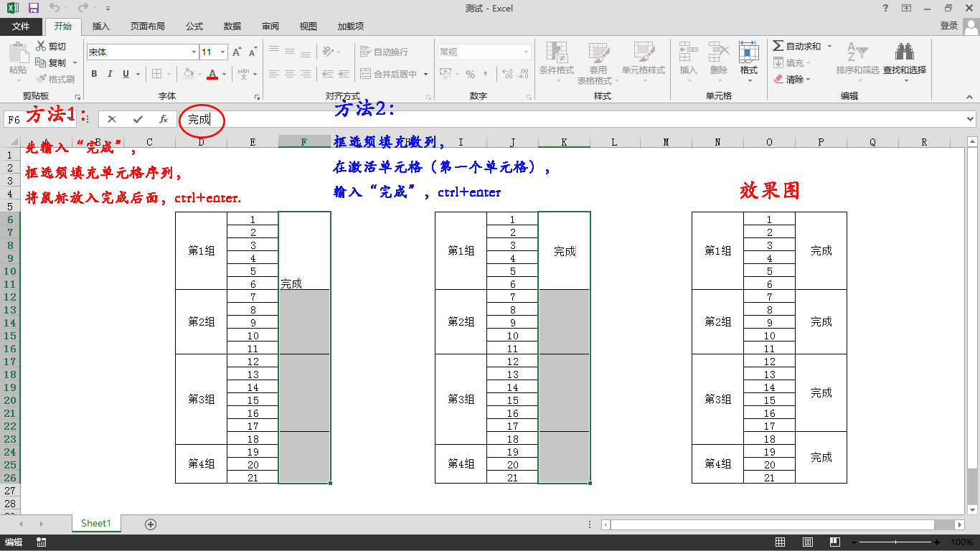Open the font name 宋体 dropdown

tap(194, 52)
